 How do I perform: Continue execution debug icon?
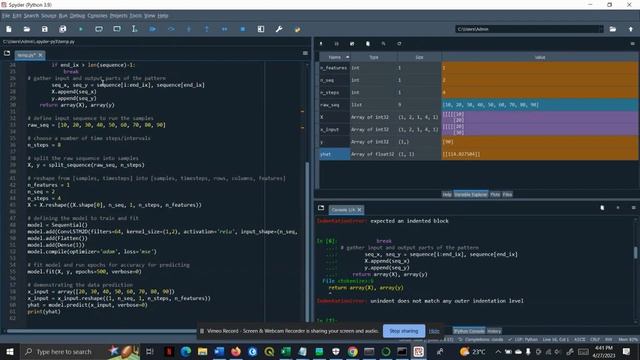224,29
